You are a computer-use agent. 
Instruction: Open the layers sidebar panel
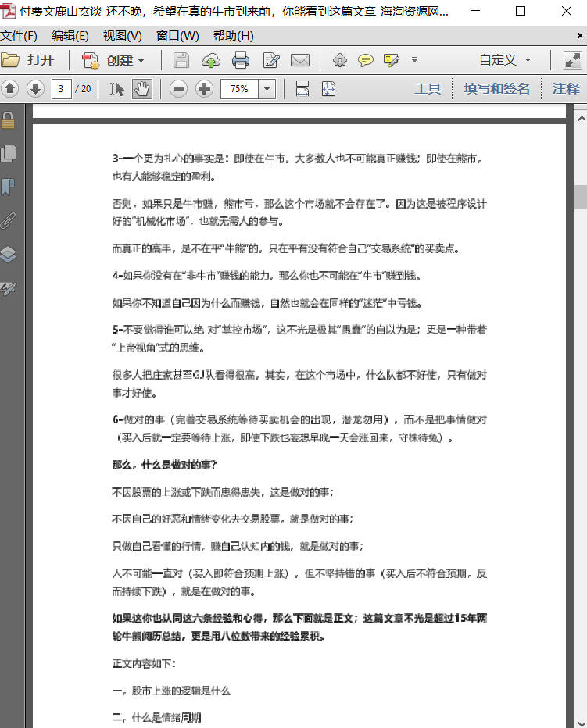point(9,254)
